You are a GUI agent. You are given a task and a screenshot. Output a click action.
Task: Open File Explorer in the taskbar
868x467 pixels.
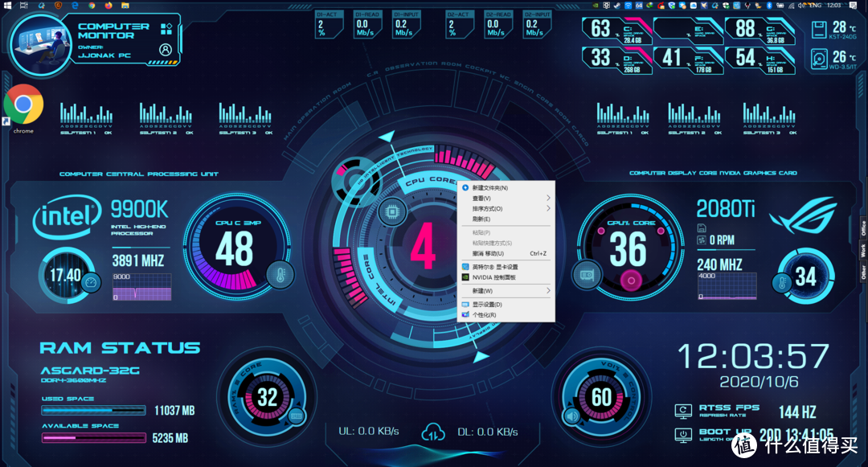[125, 5]
